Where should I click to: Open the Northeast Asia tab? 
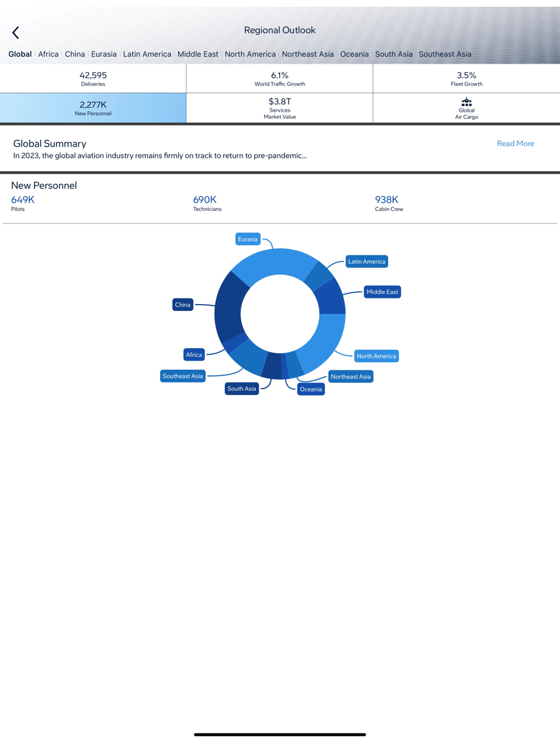click(x=308, y=54)
